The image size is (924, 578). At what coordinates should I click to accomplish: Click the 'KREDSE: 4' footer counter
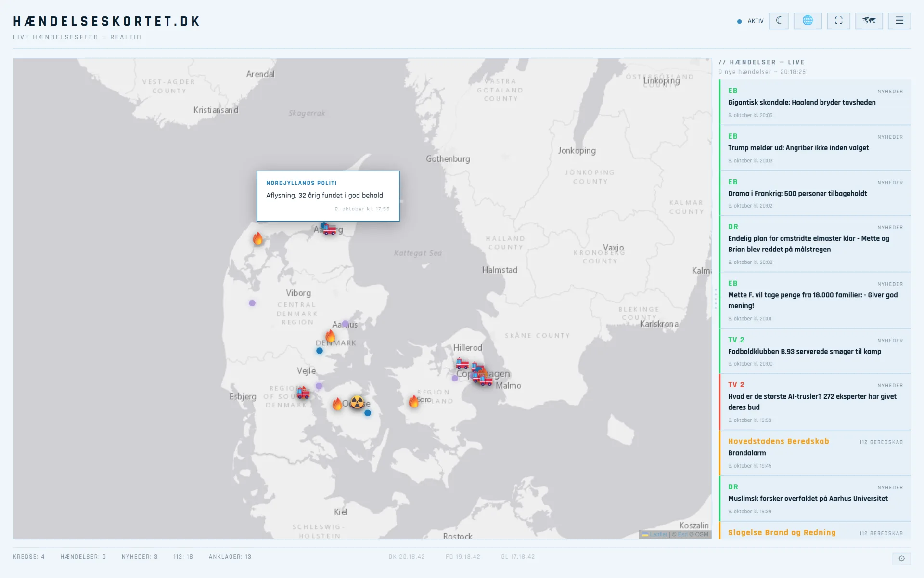pyautogui.click(x=29, y=557)
